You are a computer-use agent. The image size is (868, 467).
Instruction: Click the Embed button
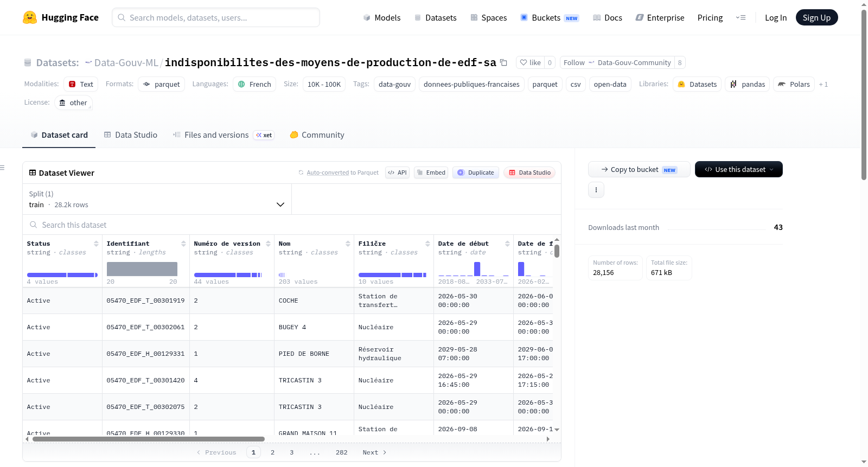(431, 172)
